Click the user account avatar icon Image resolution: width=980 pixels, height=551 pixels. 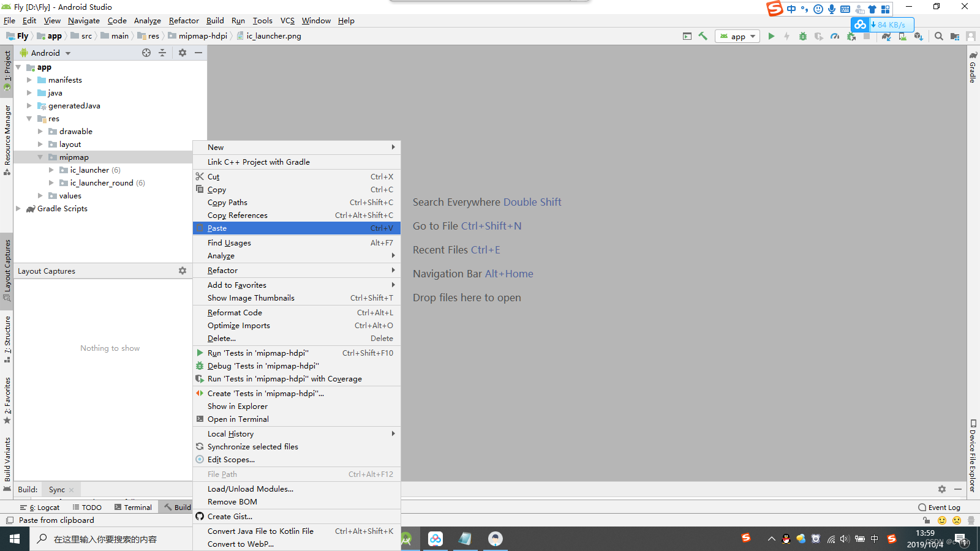pos(971,36)
